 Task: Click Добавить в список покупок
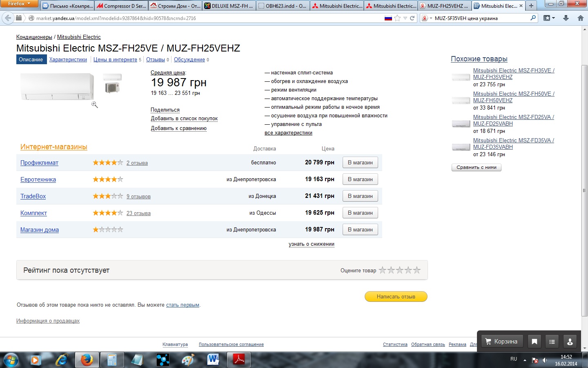(184, 119)
